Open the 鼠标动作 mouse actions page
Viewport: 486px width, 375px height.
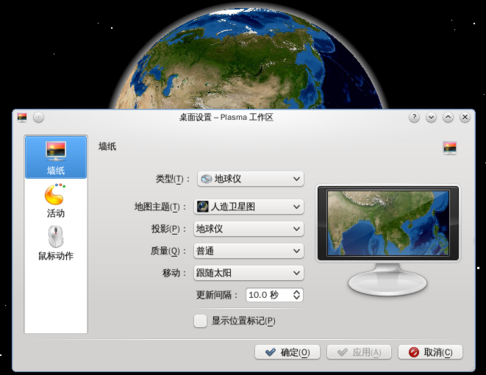click(56, 243)
